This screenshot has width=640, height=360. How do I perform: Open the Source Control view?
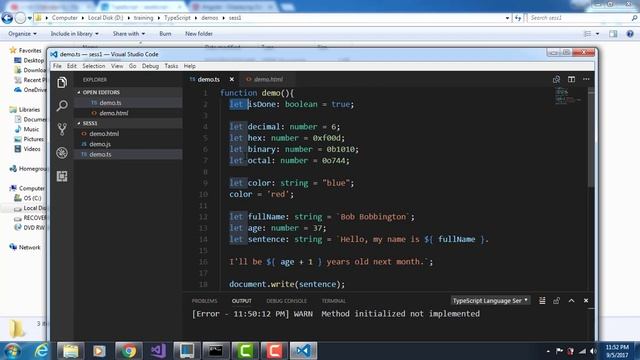pos(62,129)
